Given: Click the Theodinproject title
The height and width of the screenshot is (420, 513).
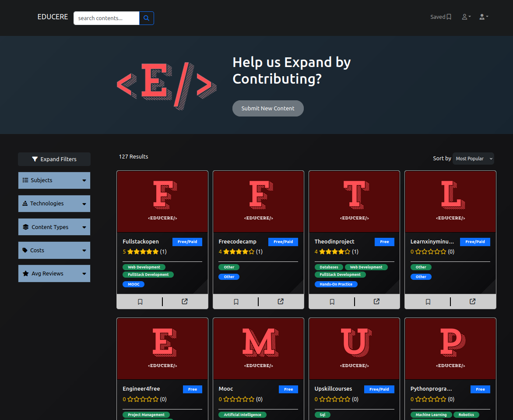Looking at the screenshot, I should 334,242.
